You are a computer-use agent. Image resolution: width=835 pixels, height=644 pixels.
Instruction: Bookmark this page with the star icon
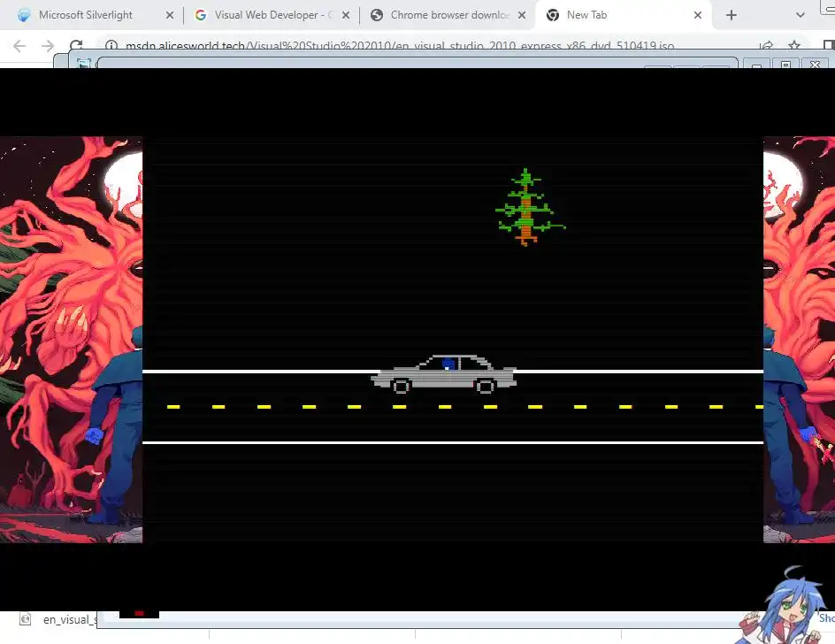794,46
